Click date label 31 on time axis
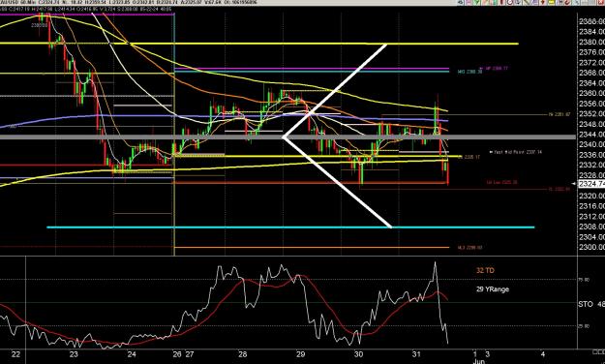Screen dimensions: 605x364 [x=416, y=354]
